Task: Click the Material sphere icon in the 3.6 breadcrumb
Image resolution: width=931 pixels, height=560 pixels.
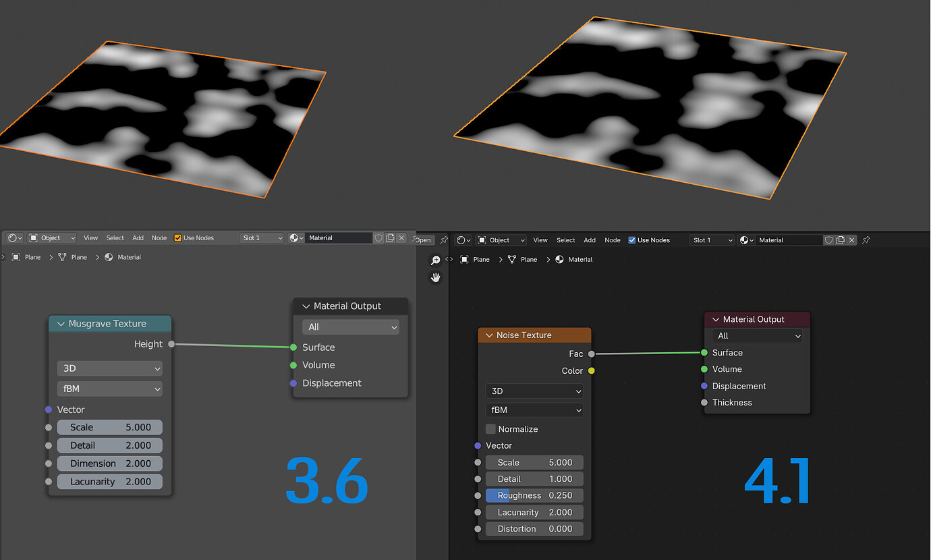Action: pos(109,257)
